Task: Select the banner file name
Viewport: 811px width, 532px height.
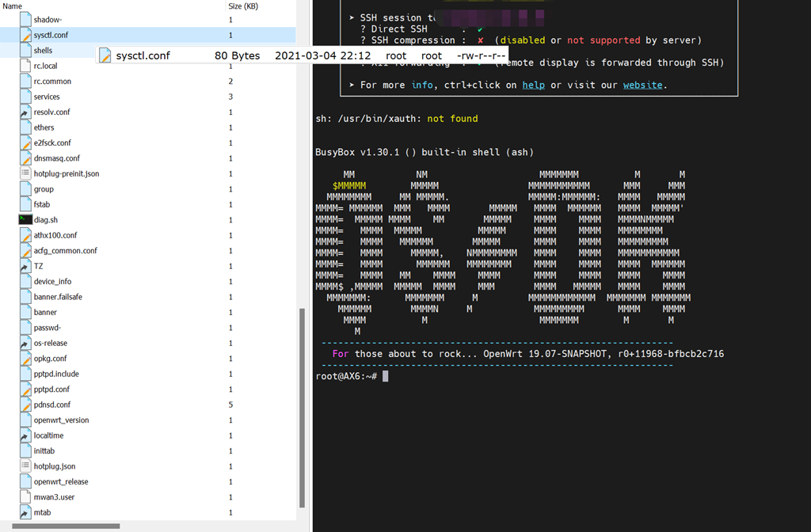Action: coord(45,312)
